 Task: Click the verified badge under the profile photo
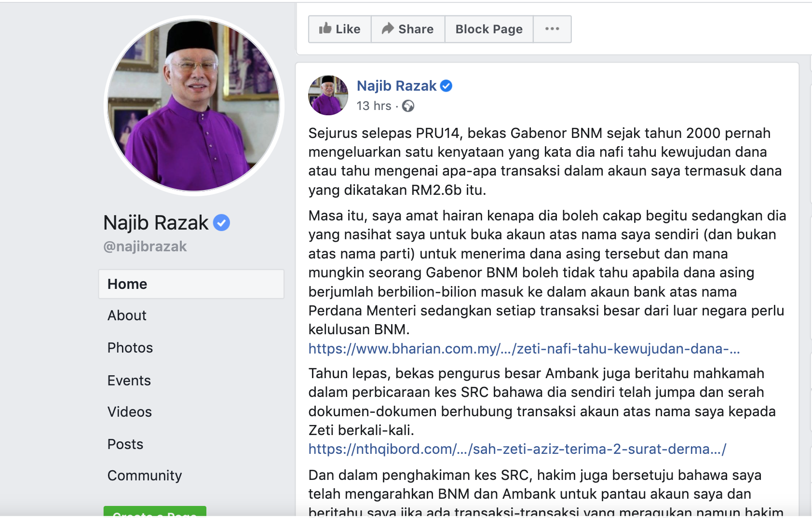pos(221,222)
